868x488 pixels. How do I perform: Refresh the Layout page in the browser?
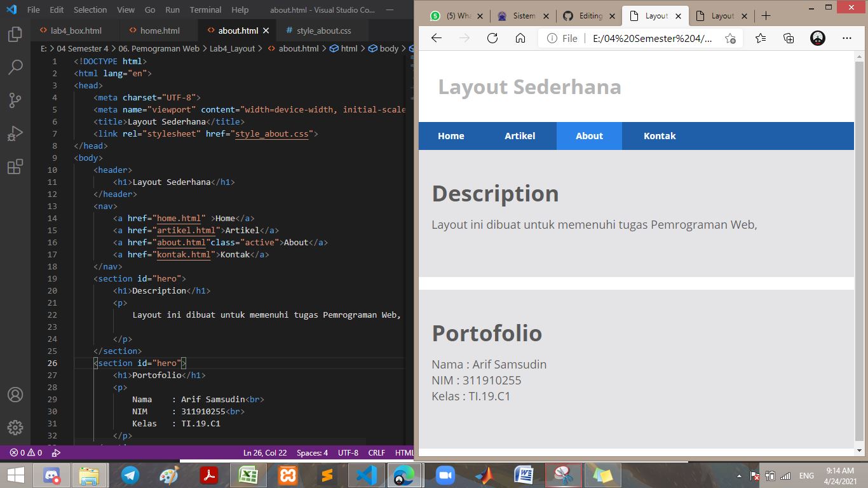point(492,38)
